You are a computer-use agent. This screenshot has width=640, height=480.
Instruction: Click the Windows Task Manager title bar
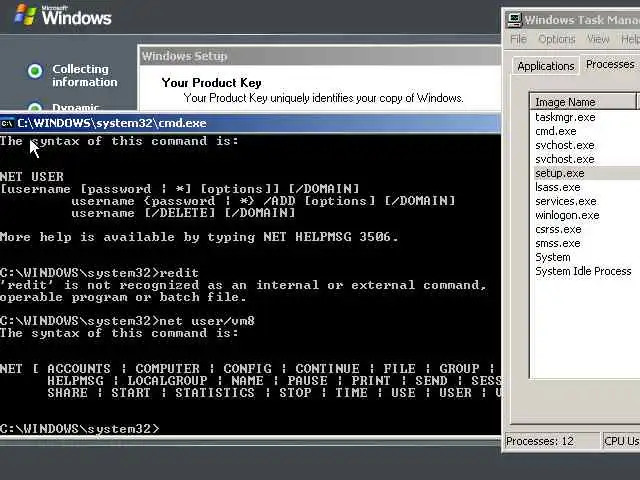[x=571, y=20]
